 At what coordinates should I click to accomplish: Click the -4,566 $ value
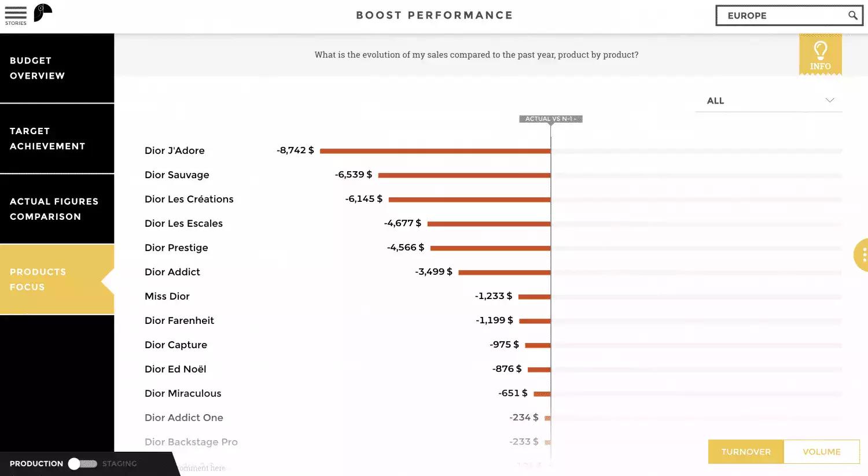coord(406,248)
